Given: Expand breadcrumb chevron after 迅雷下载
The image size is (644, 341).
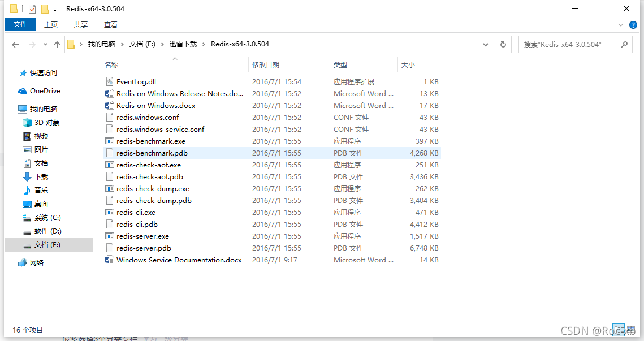Looking at the screenshot, I should pyautogui.click(x=204, y=44).
